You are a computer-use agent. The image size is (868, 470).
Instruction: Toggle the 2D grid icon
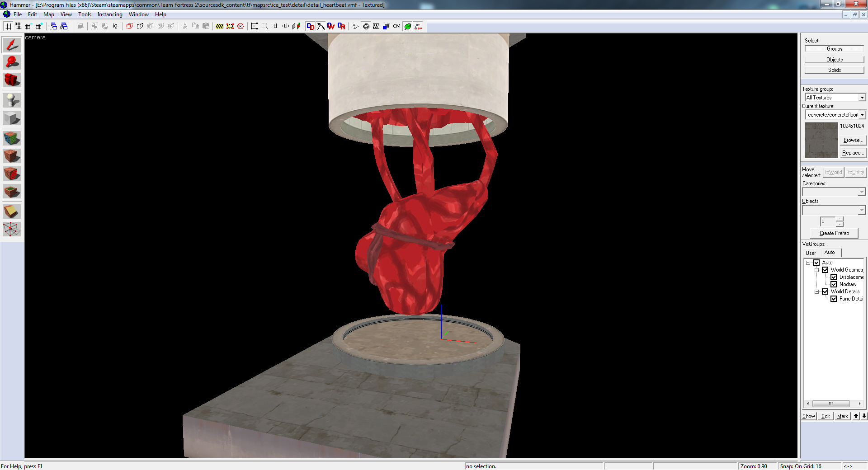[9, 26]
